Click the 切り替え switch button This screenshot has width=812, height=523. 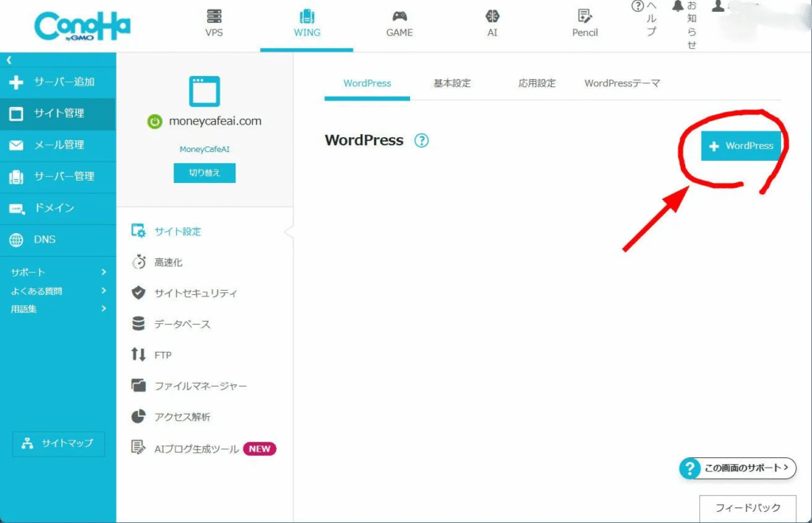(x=205, y=173)
